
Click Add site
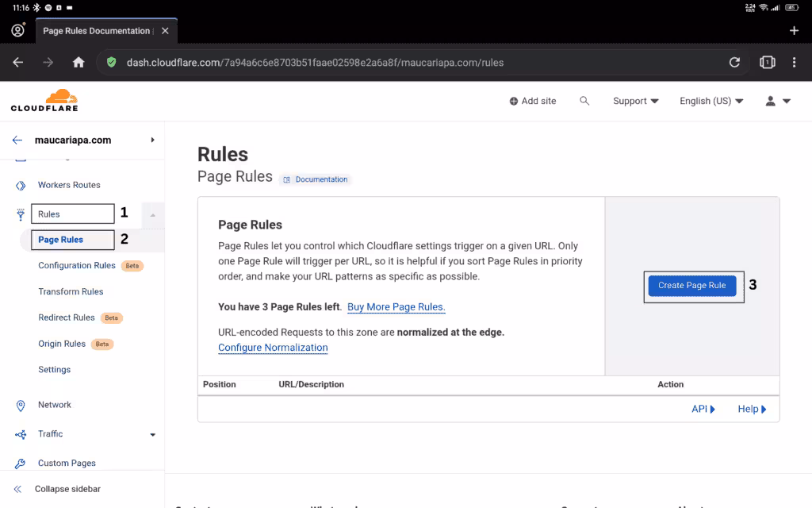(x=533, y=101)
